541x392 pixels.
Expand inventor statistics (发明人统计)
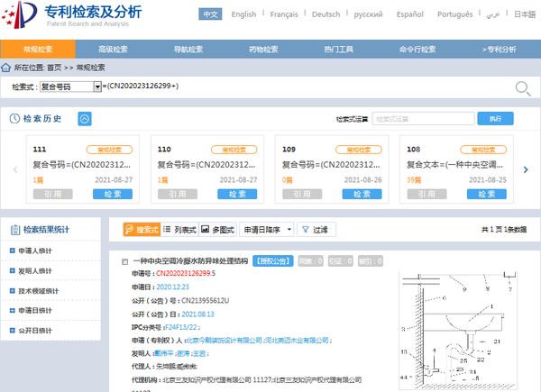[54, 270]
